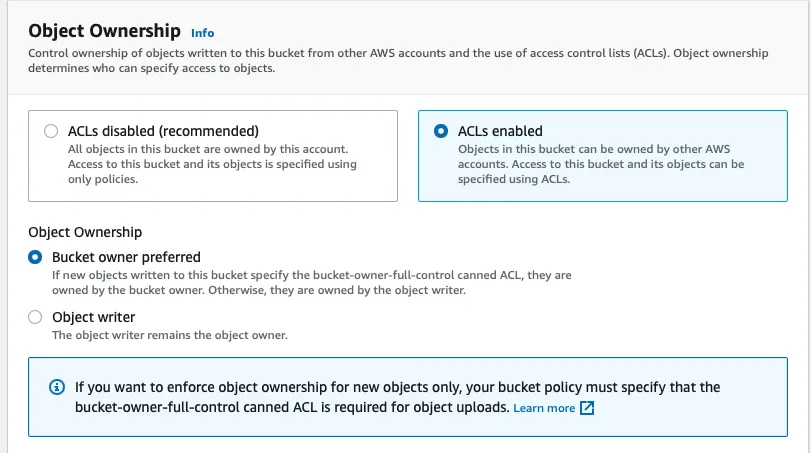Click the info circle icon in the notice

click(54, 387)
